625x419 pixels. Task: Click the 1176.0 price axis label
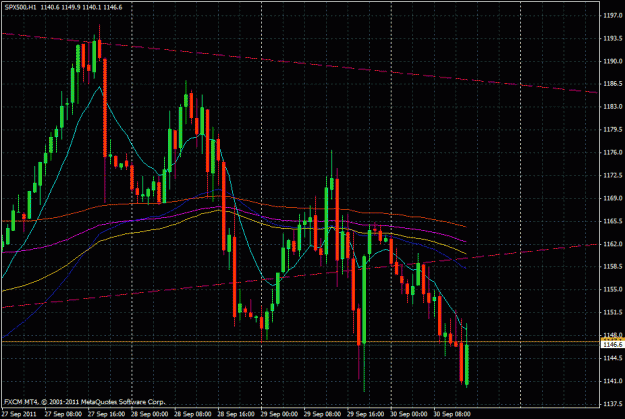(x=613, y=152)
